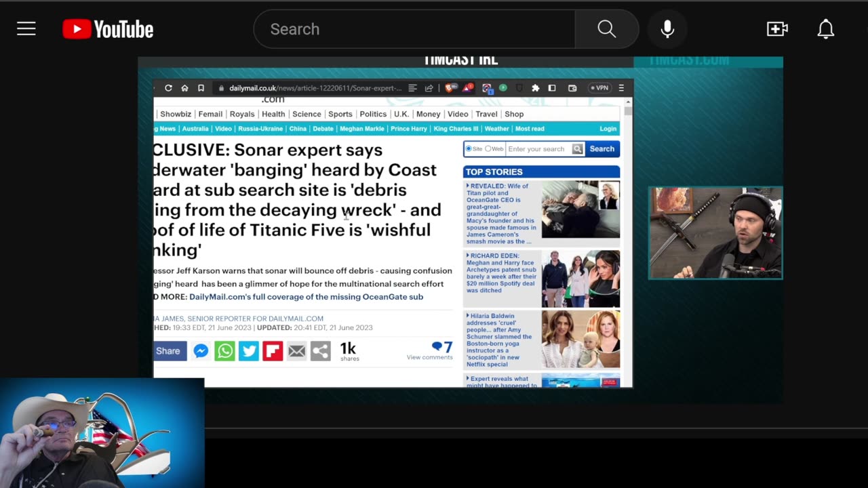Open Femail section tab
This screenshot has height=488, width=868.
coord(210,114)
